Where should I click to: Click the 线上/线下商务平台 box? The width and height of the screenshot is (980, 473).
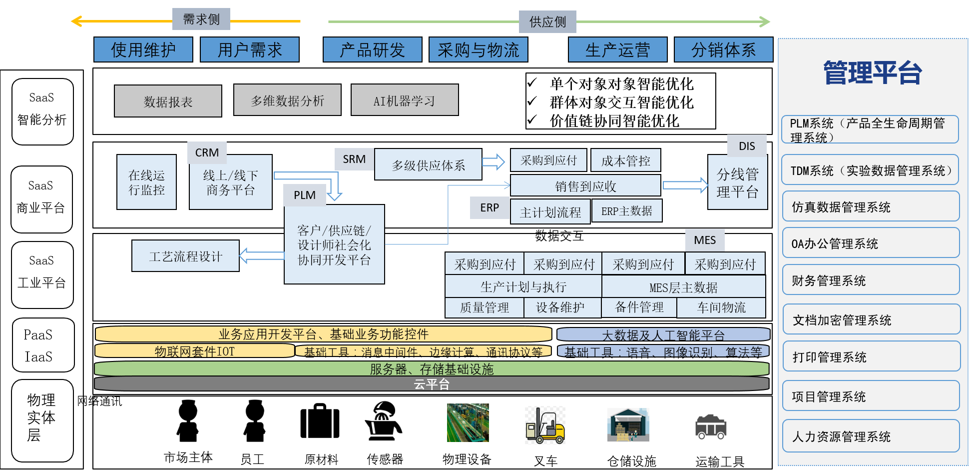point(231,182)
